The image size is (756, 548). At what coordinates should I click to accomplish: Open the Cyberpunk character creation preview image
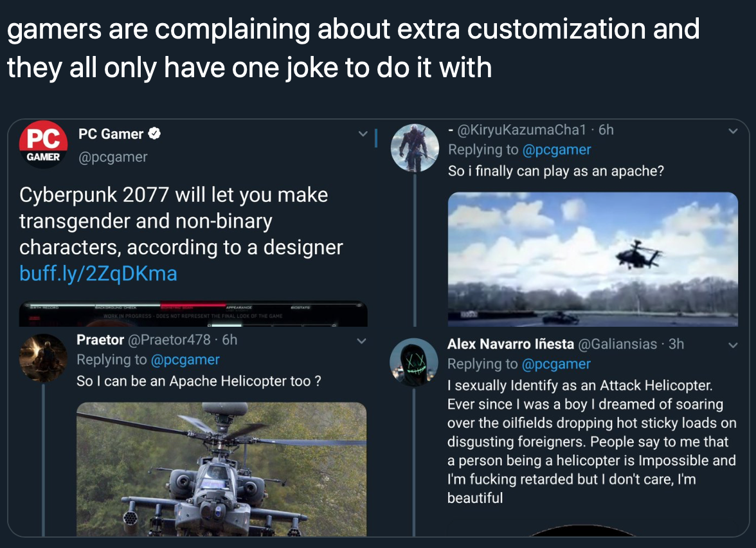pyautogui.click(x=194, y=314)
